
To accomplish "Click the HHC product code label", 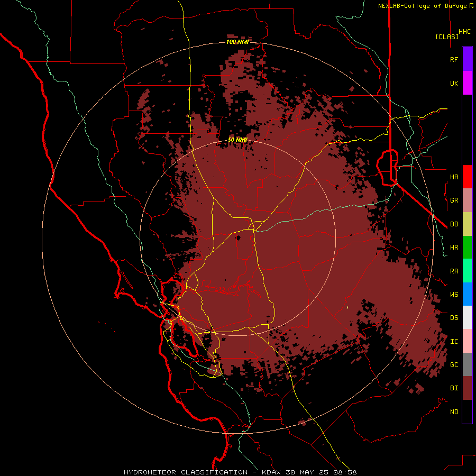I will point(465,32).
